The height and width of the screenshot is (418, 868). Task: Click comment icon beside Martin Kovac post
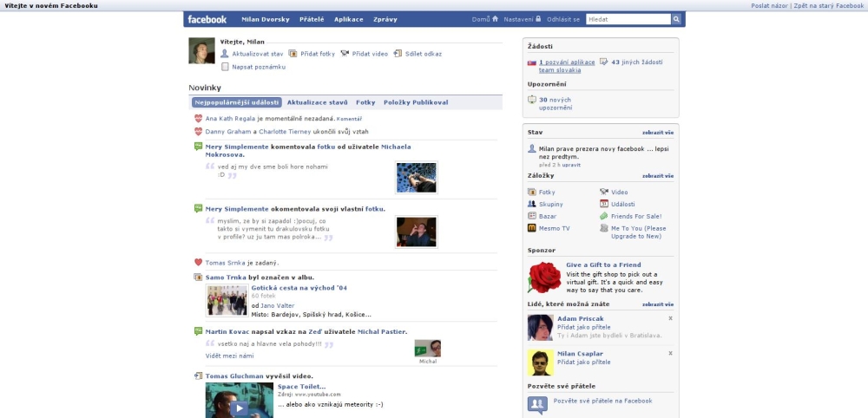tap(198, 331)
